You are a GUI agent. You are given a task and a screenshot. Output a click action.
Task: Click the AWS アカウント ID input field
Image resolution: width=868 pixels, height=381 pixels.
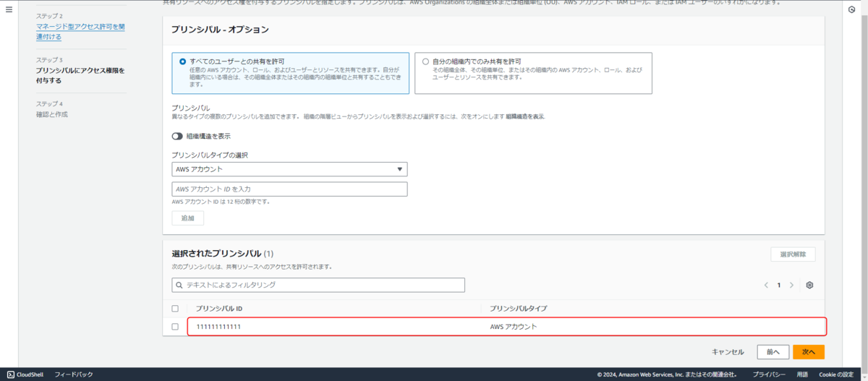click(289, 189)
